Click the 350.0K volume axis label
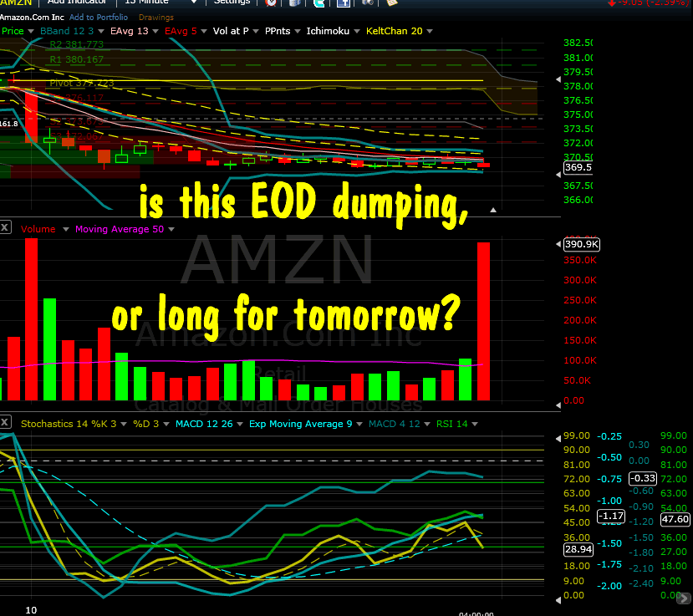693x616 pixels. coord(580,260)
